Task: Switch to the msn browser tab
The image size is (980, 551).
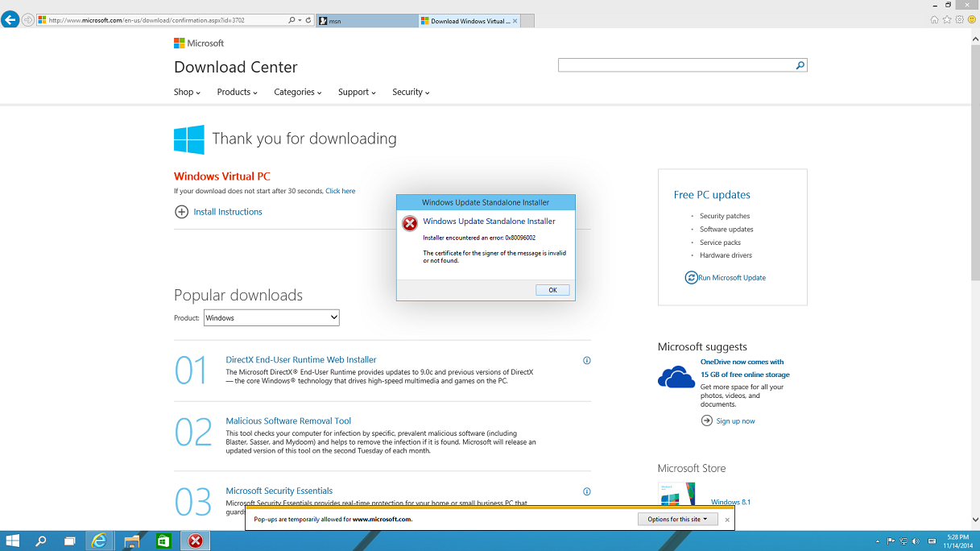Action: click(365, 21)
